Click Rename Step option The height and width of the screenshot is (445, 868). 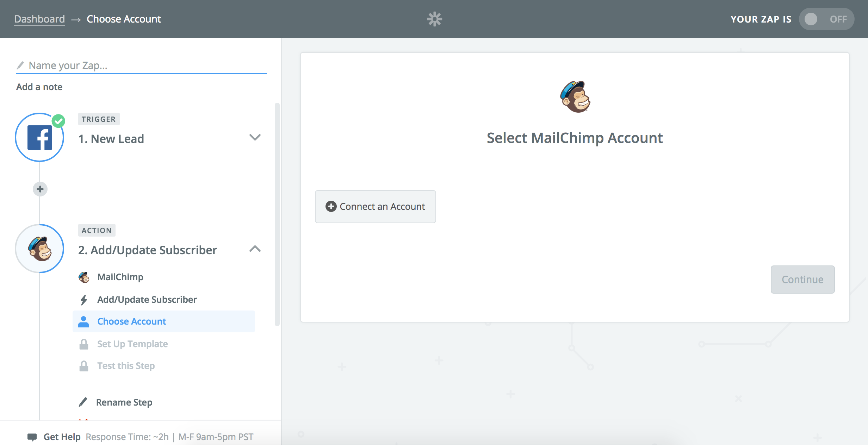124,402
